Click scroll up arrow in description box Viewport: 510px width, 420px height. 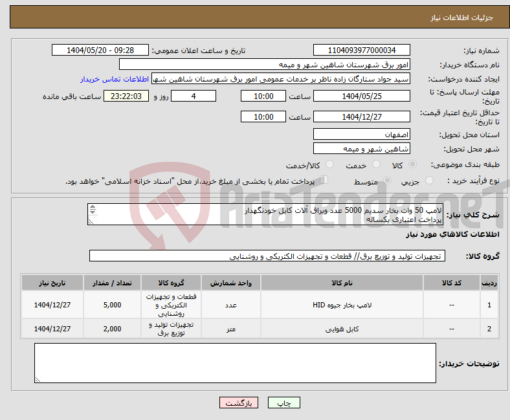(93, 207)
